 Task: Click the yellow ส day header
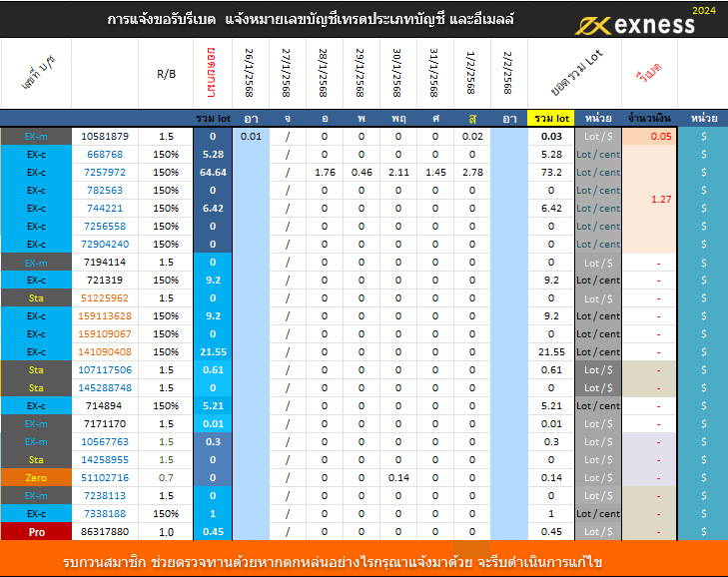point(472,119)
